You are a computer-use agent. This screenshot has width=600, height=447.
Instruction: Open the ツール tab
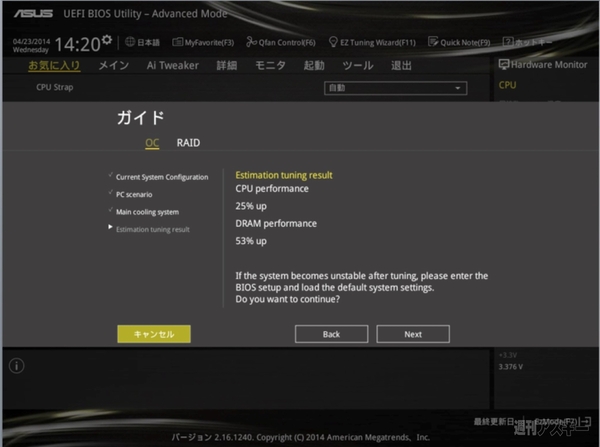[358, 65]
